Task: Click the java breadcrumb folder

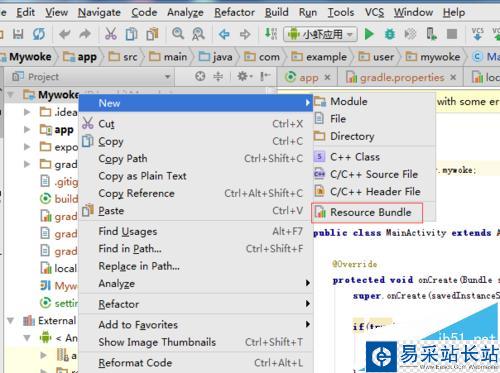Action: click(216, 57)
